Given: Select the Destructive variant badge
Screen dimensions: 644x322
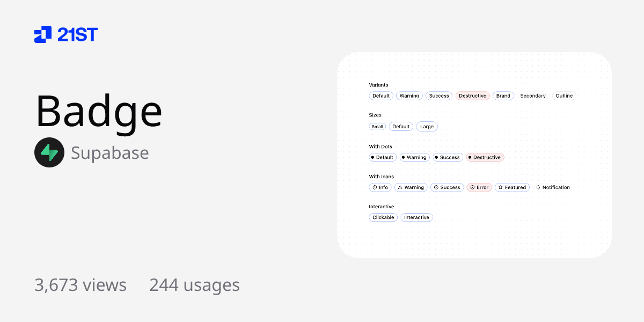Looking at the screenshot, I should click(x=472, y=96).
